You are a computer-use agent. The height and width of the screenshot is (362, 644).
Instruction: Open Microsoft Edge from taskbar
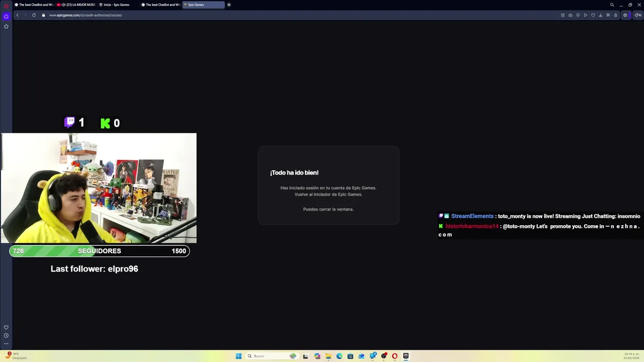(x=339, y=356)
